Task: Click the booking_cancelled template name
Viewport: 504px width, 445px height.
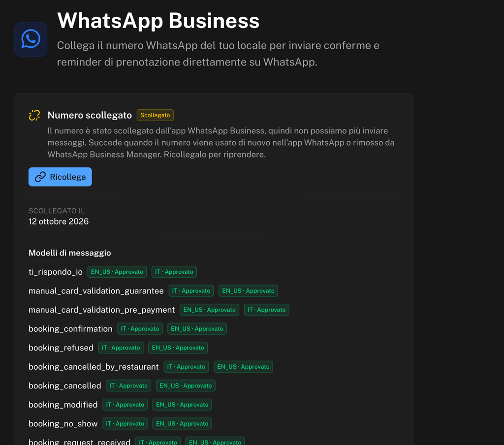Action: click(x=64, y=386)
